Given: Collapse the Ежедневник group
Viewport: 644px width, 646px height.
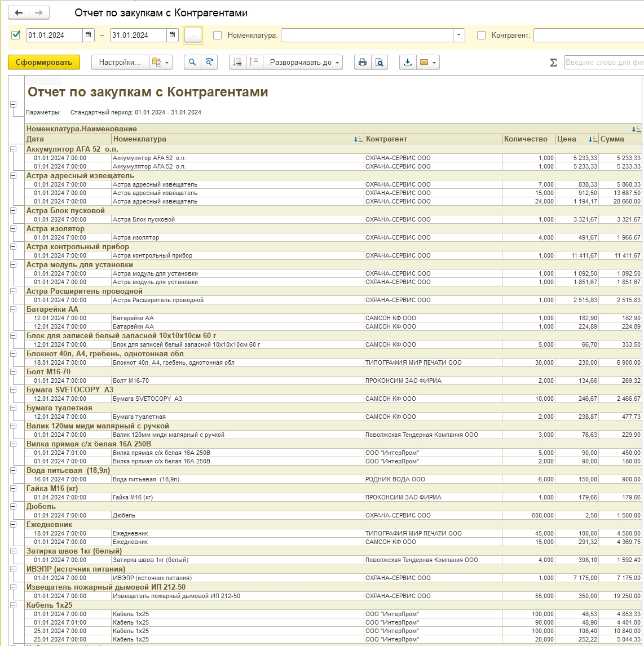Looking at the screenshot, I should click(x=13, y=524).
